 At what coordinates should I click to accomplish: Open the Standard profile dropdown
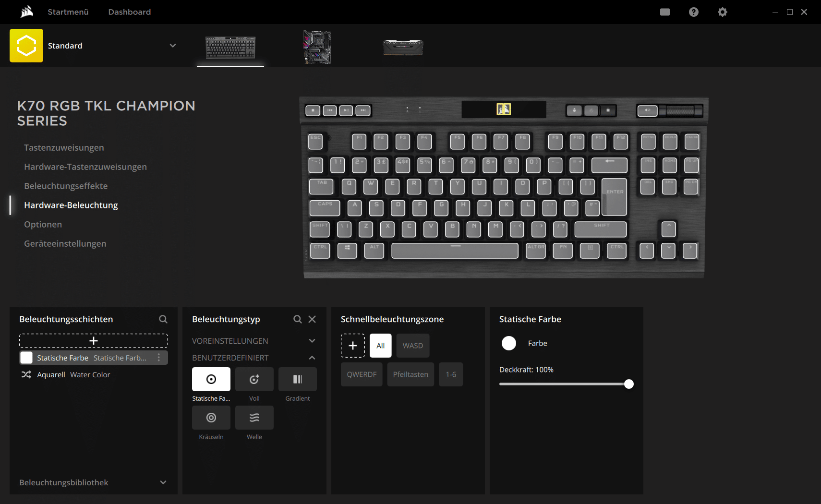pos(172,46)
